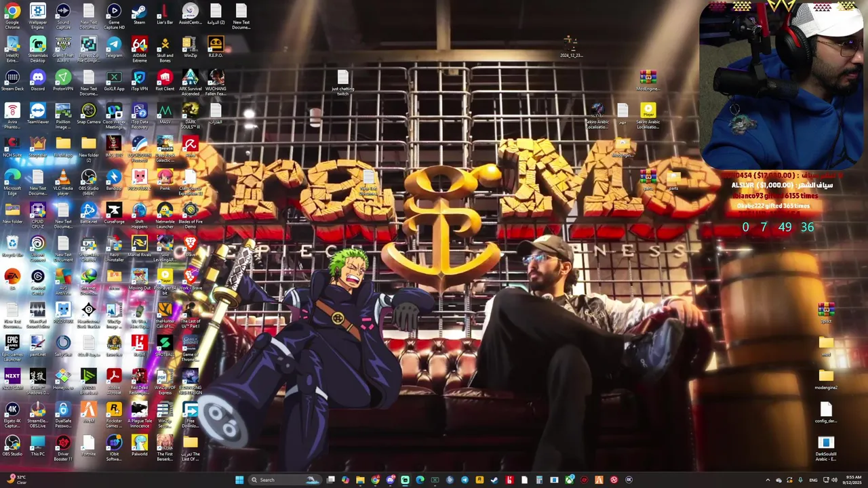Select Revo Uninstaller icon
The image size is (868, 488).
pyautogui.click(x=114, y=249)
